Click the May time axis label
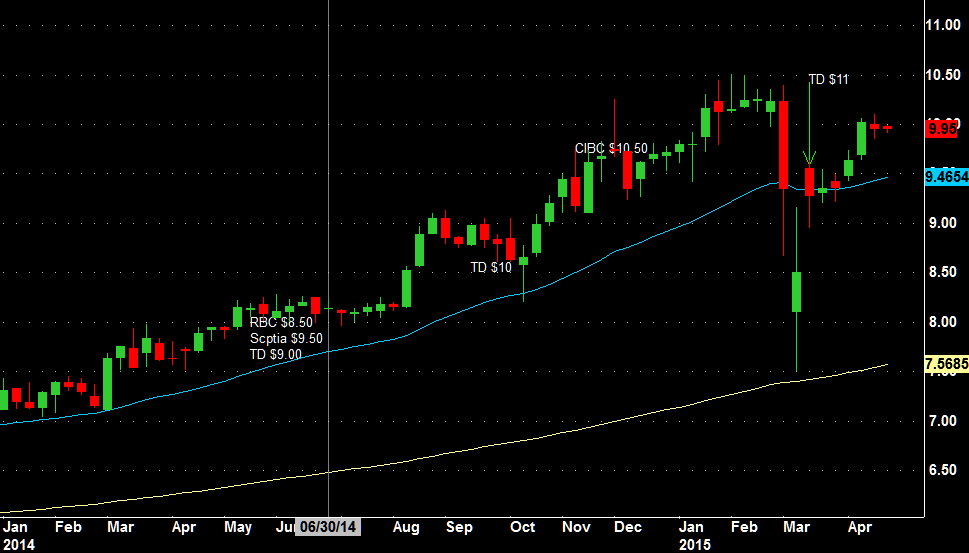 coord(238,527)
